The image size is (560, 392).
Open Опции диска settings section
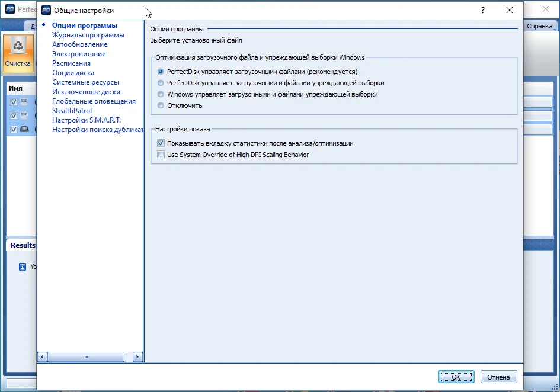(73, 73)
